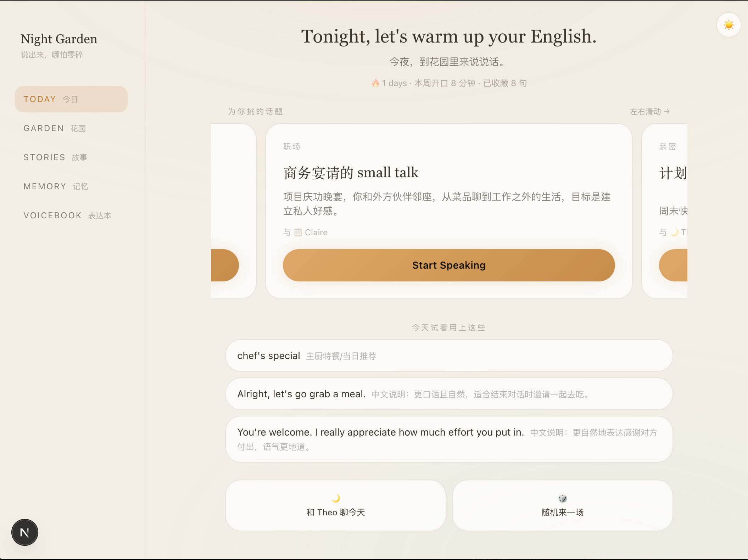Click the 今天试着用上这些 heading
This screenshot has width=748, height=560.
(448, 327)
